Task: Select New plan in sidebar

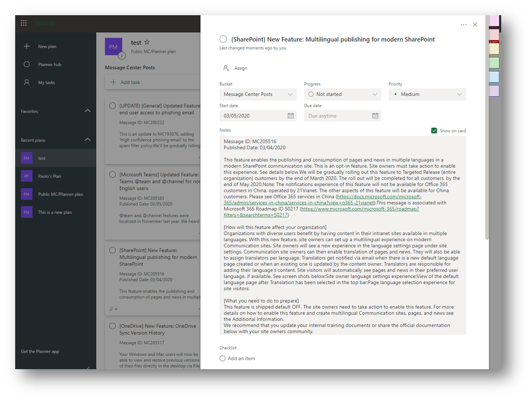Action: (55, 46)
